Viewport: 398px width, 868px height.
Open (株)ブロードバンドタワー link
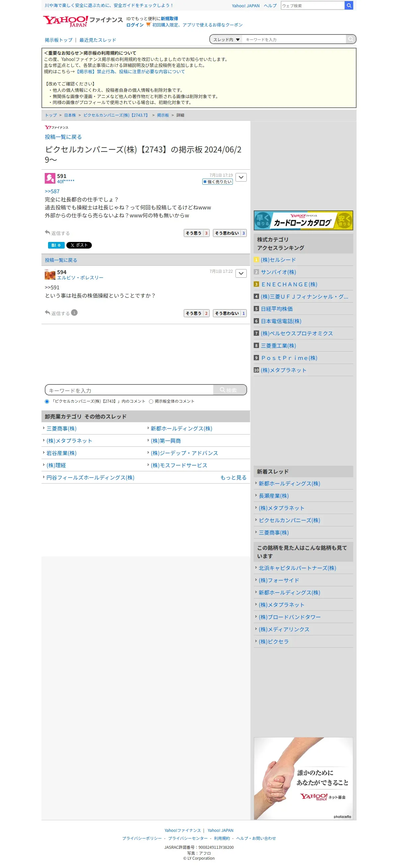(290, 617)
